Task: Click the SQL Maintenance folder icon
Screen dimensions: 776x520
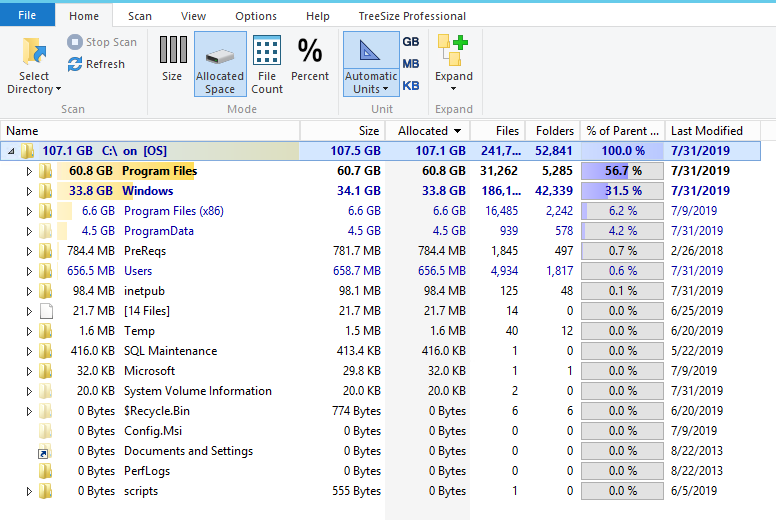Action: pos(46,351)
